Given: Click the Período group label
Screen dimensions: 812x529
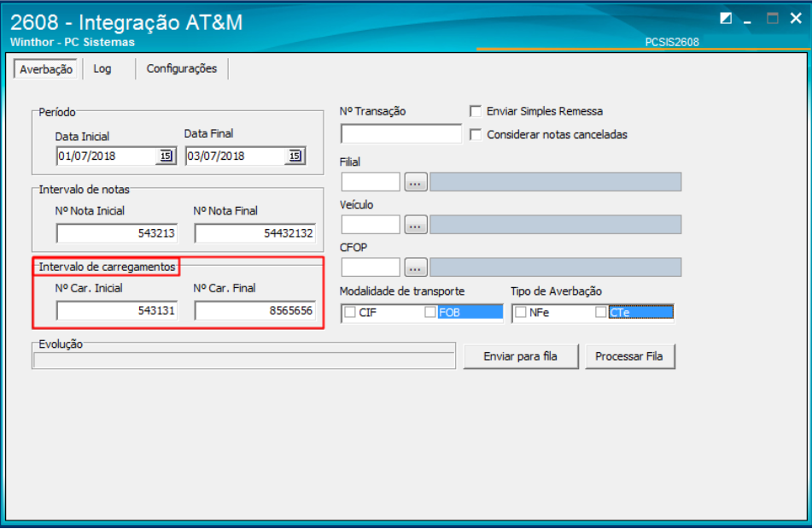Looking at the screenshot, I should (57, 113).
